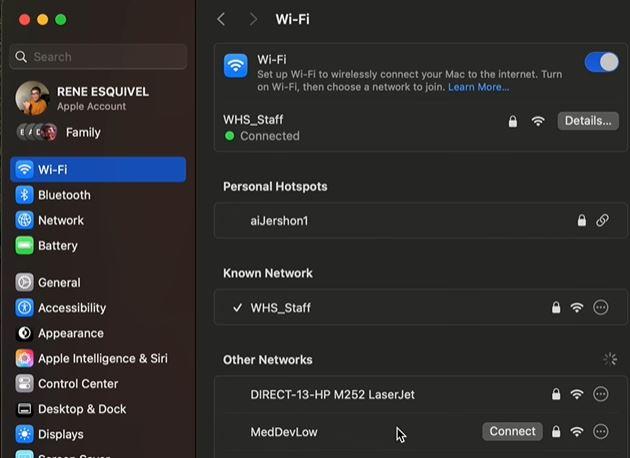Open more options for DIRECT-13-HP M252 LaserJet
The width and height of the screenshot is (630, 458).
601,394
